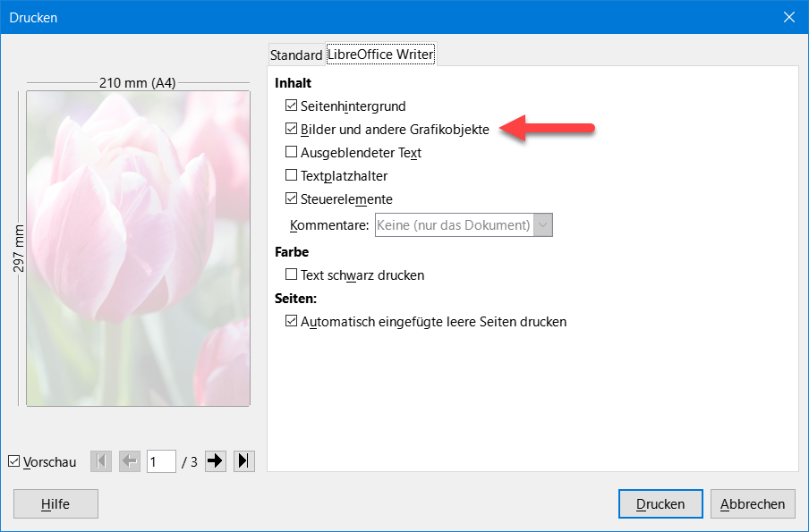The image size is (809, 532).
Task: Open help with the Hilfe button
Action: 55,503
